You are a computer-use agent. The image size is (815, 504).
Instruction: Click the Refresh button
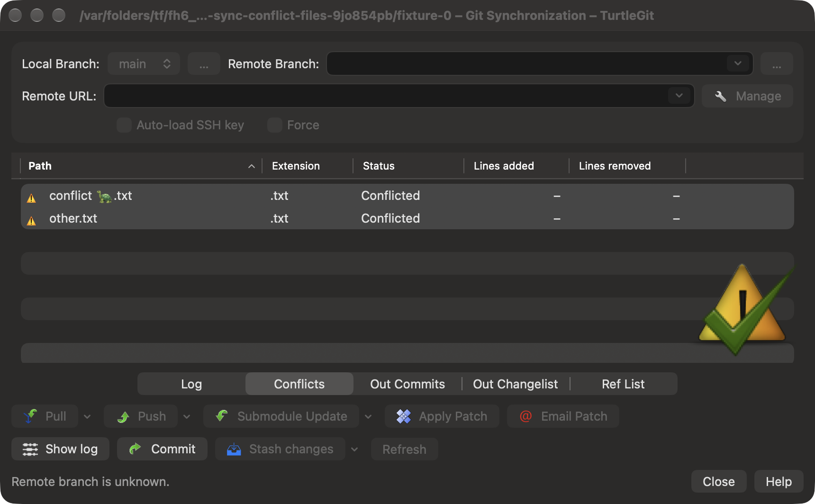point(404,449)
